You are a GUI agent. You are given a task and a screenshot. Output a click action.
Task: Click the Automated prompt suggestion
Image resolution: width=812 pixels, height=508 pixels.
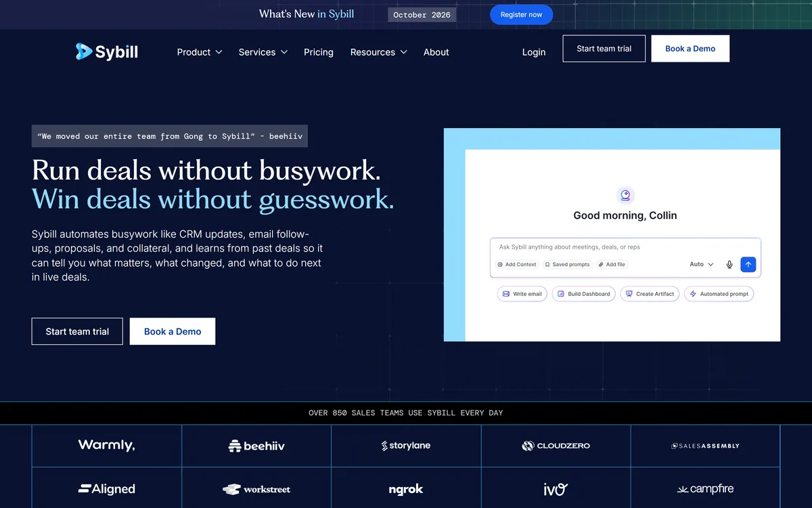pos(719,294)
